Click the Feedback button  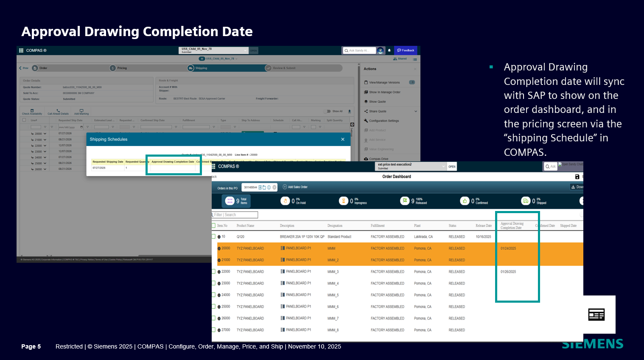click(406, 51)
